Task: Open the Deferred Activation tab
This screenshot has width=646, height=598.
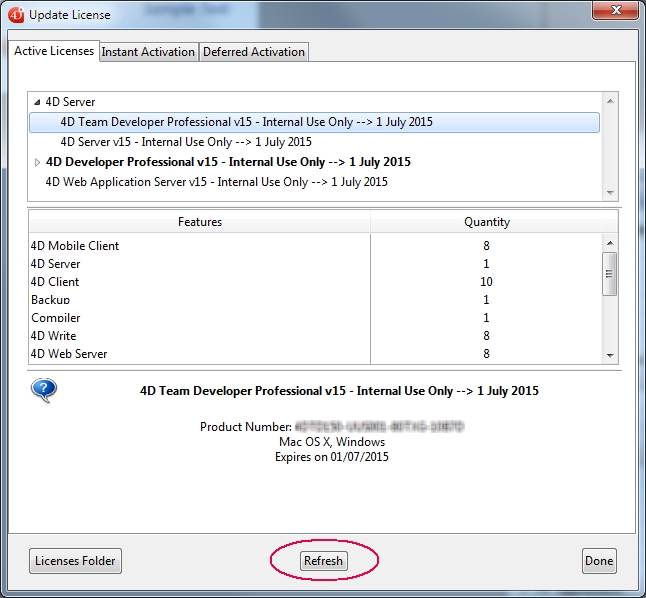Action: [253, 52]
